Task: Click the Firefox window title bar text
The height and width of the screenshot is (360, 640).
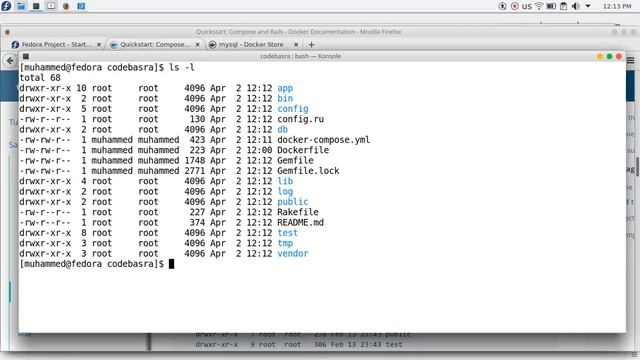Action: tap(299, 32)
